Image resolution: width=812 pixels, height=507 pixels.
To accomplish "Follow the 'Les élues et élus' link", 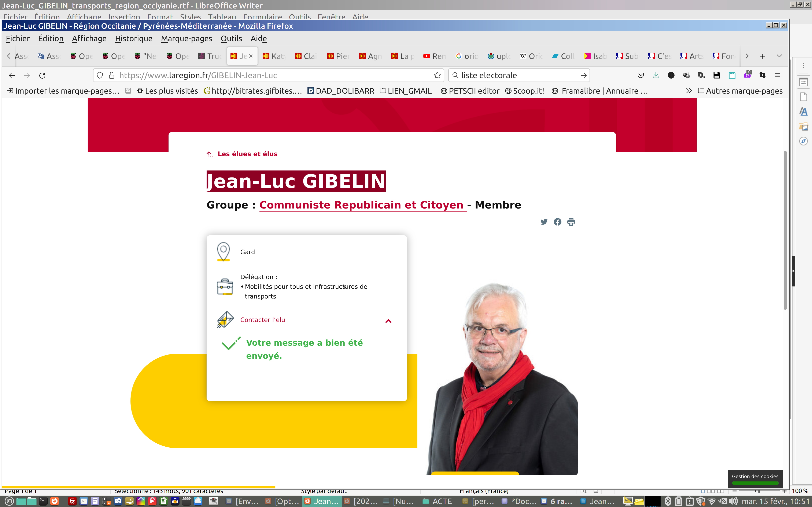I will pos(247,154).
